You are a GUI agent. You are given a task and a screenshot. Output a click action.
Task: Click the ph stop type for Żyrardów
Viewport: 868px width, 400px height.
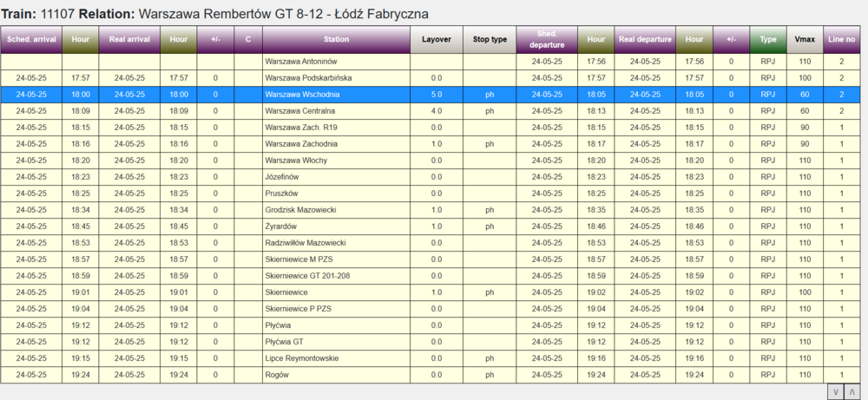coord(490,226)
